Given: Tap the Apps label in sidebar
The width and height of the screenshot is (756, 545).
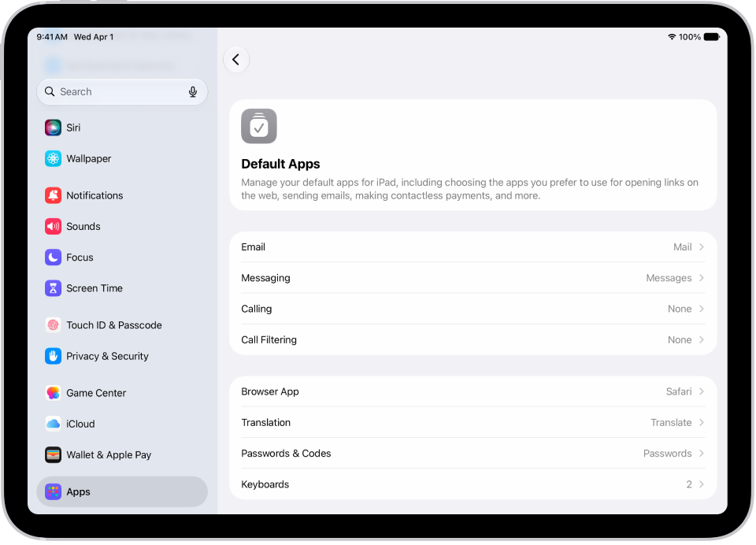Looking at the screenshot, I should pos(79,492).
